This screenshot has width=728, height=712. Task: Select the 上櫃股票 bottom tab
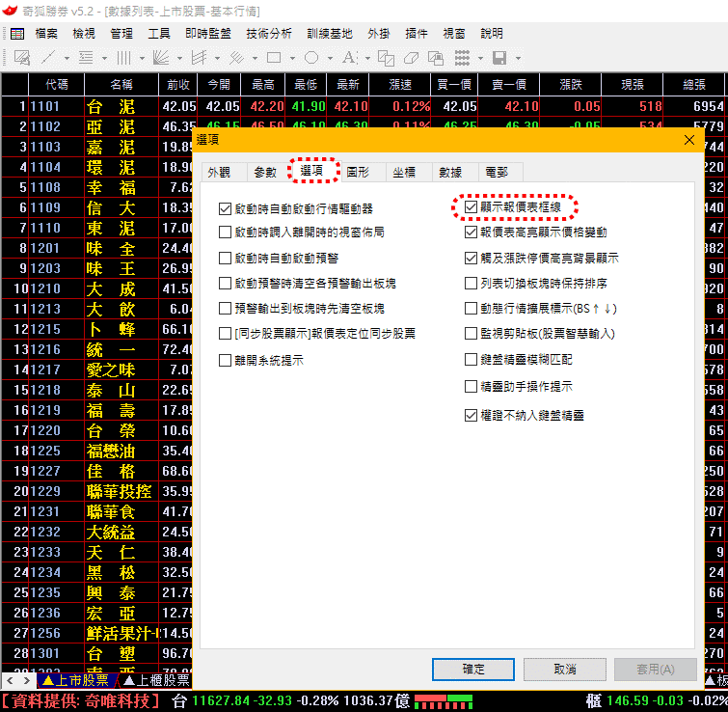156,681
